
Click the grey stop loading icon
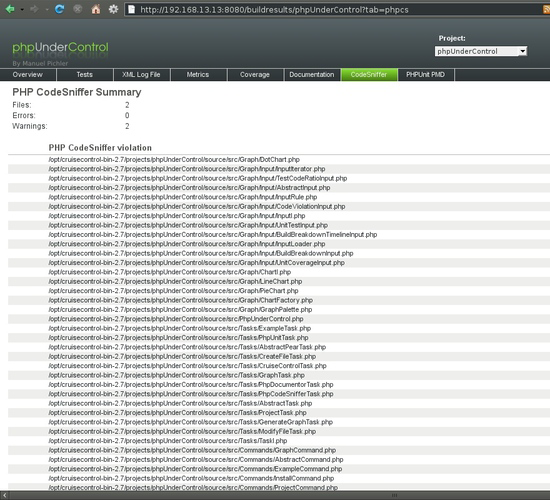click(x=78, y=9)
